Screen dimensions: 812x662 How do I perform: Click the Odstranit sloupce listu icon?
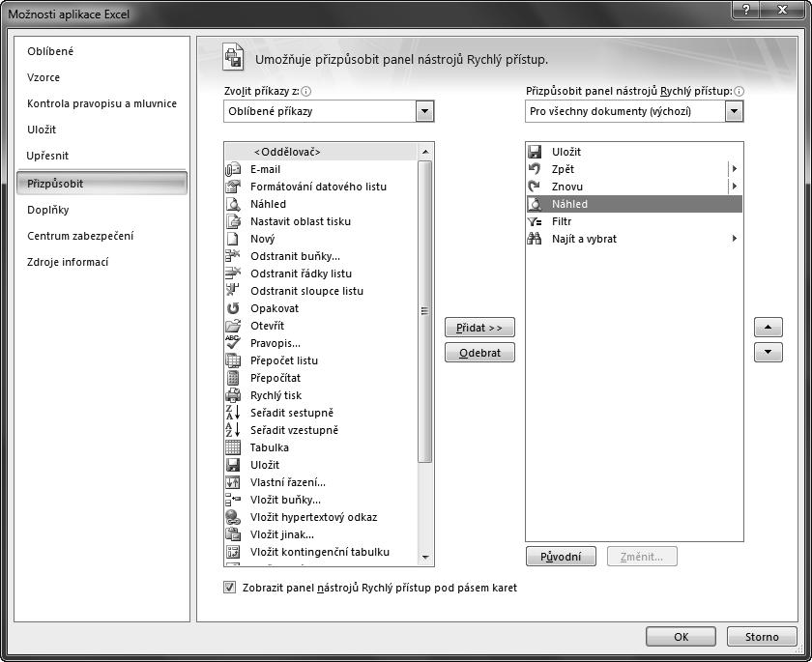[233, 291]
